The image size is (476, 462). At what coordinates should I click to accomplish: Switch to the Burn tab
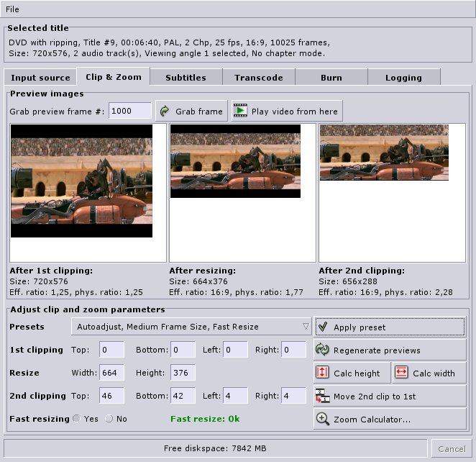coord(331,78)
